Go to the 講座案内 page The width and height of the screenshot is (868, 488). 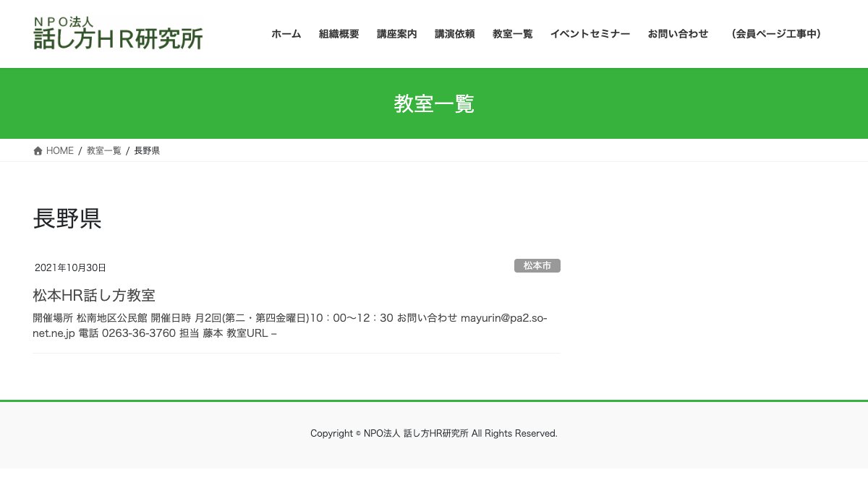[x=397, y=34]
